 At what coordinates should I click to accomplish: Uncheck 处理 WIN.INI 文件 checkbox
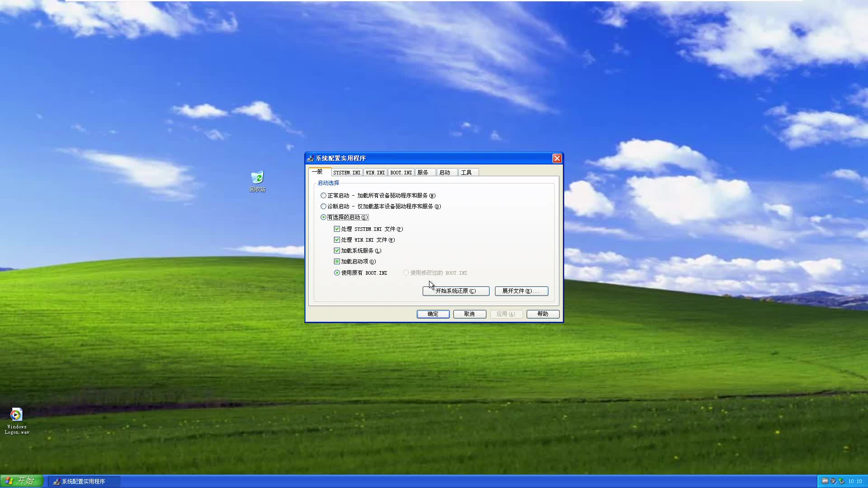337,239
